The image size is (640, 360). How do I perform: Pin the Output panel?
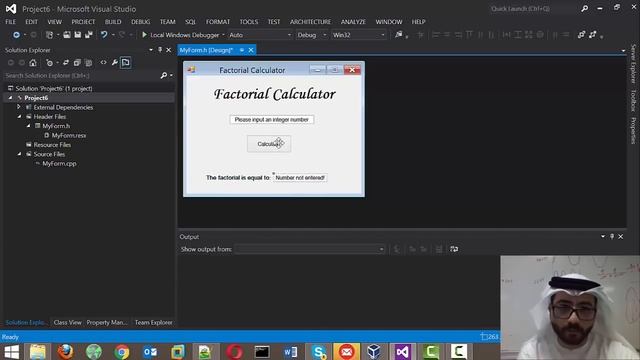click(x=612, y=236)
